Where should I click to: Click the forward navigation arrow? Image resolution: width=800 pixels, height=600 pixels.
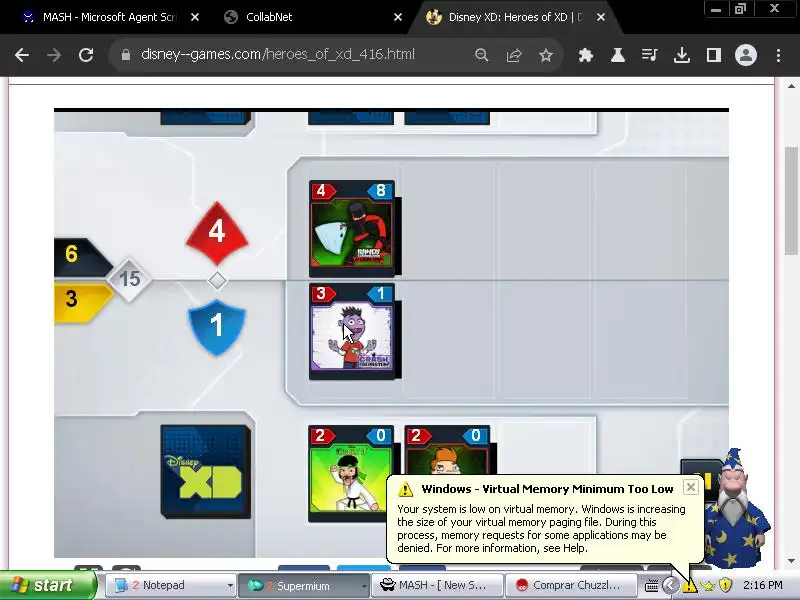coord(54,55)
